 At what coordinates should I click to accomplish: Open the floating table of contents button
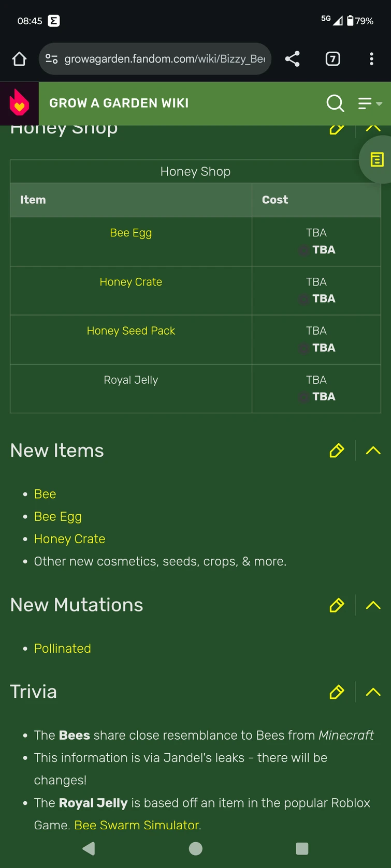pyautogui.click(x=377, y=160)
